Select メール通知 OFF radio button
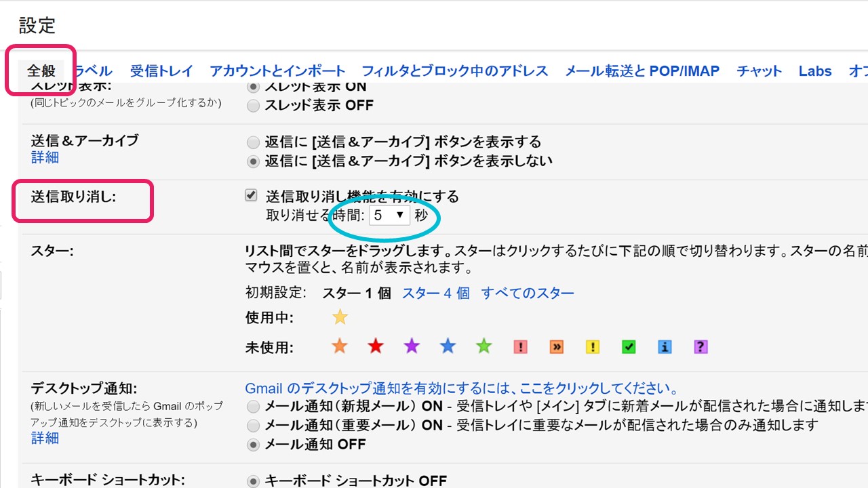The image size is (868, 488). pos(253,445)
